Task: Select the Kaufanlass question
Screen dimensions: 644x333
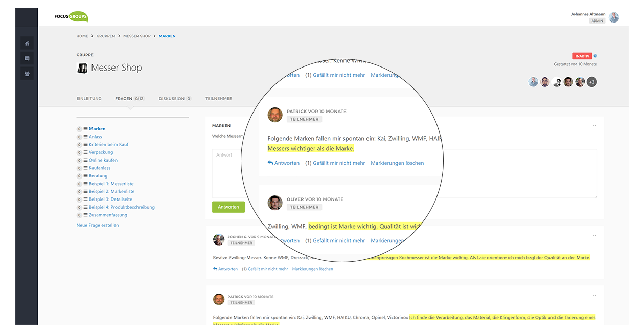Action: [x=100, y=168]
